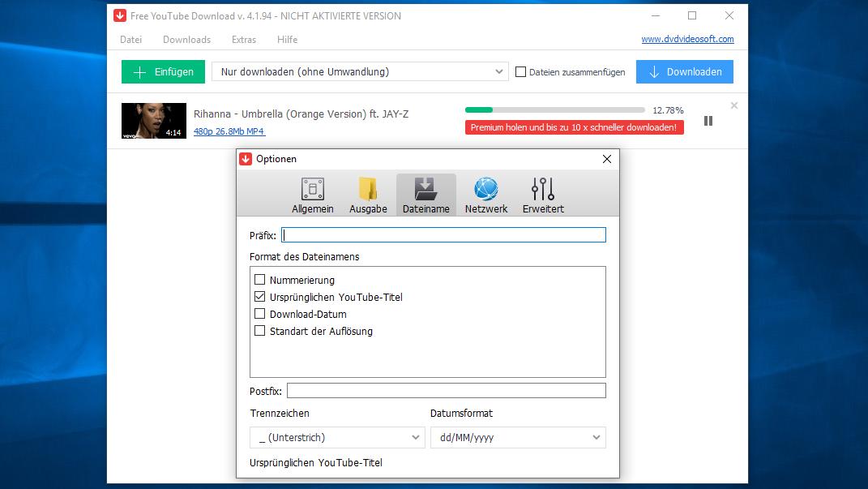Click the blue Downloaden button

tap(685, 72)
